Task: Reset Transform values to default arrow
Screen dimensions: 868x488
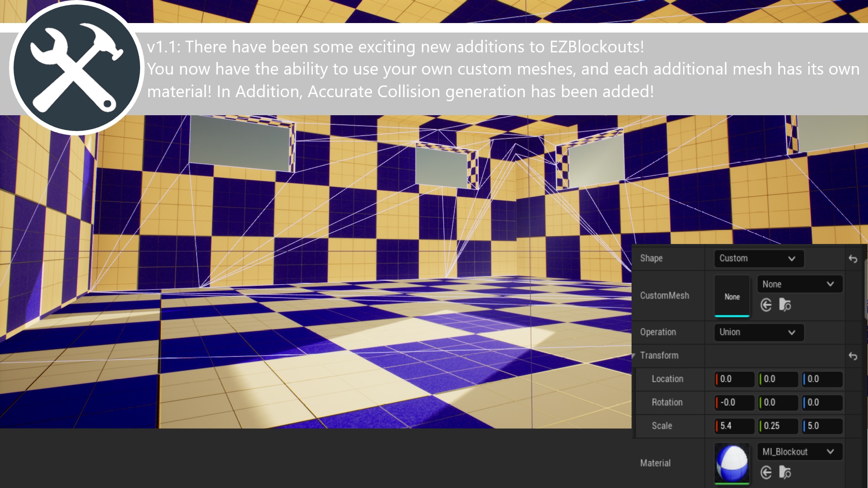Action: [x=853, y=356]
